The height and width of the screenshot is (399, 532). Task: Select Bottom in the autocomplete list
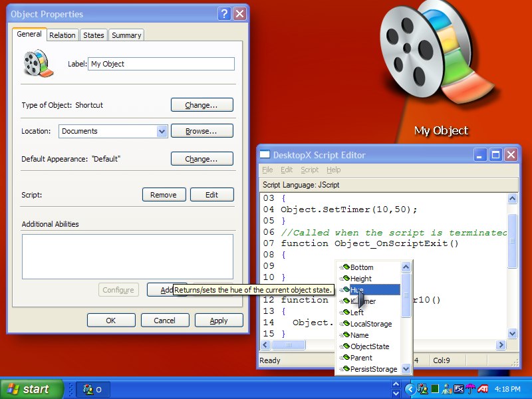pos(362,267)
